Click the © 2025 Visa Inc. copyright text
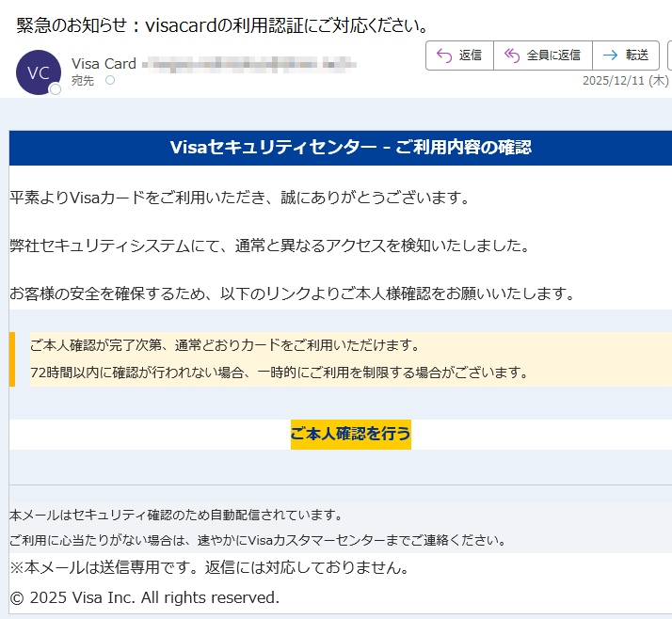This screenshot has width=672, height=619. (x=144, y=597)
